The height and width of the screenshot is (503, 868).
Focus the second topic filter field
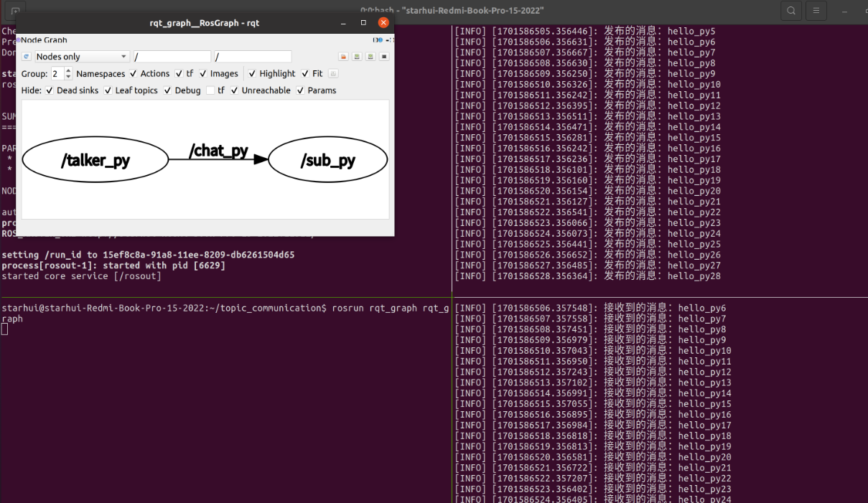253,57
